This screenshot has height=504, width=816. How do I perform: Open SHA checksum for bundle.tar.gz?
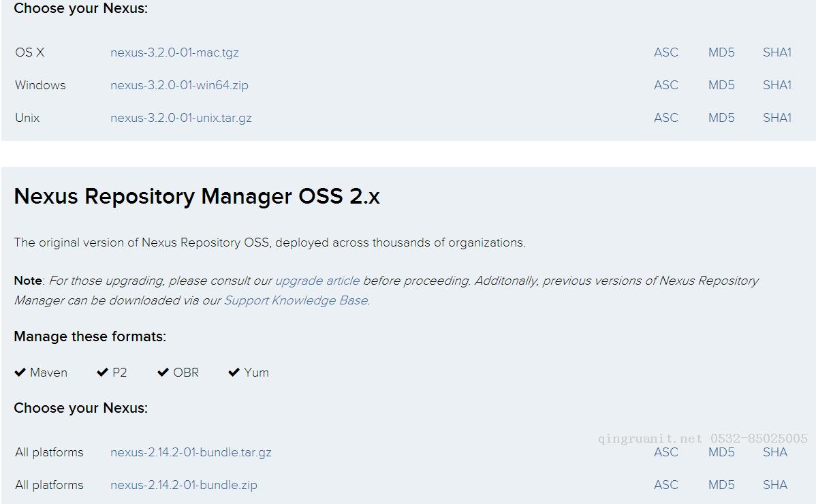coord(775,452)
